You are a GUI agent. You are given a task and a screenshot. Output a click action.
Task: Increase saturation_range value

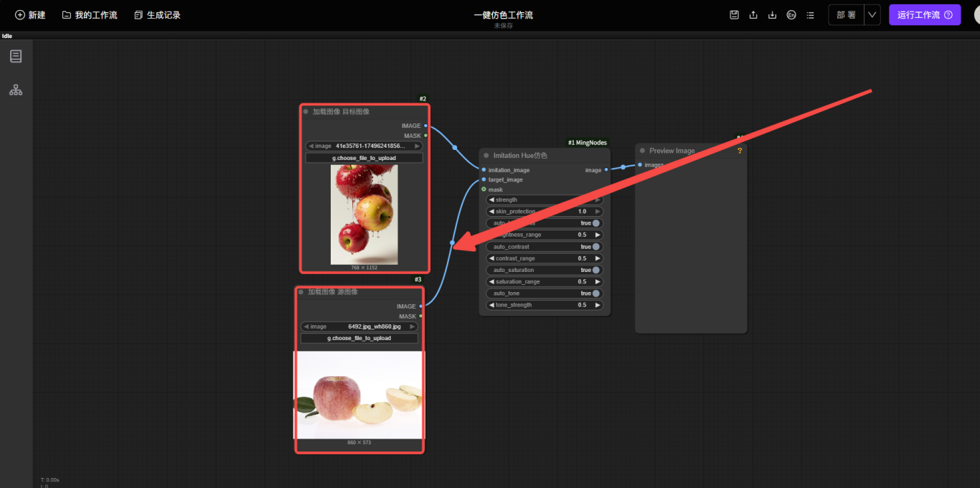point(598,281)
